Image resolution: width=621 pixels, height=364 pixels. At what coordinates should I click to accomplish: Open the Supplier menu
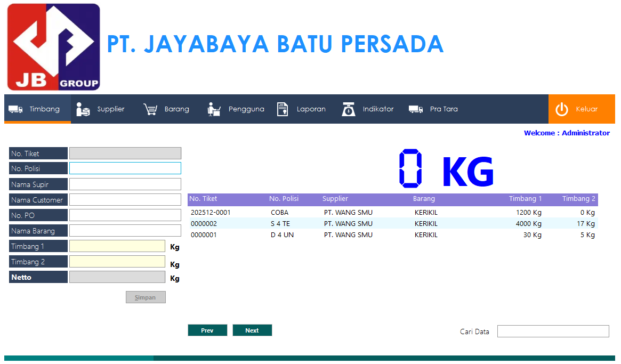(100, 109)
